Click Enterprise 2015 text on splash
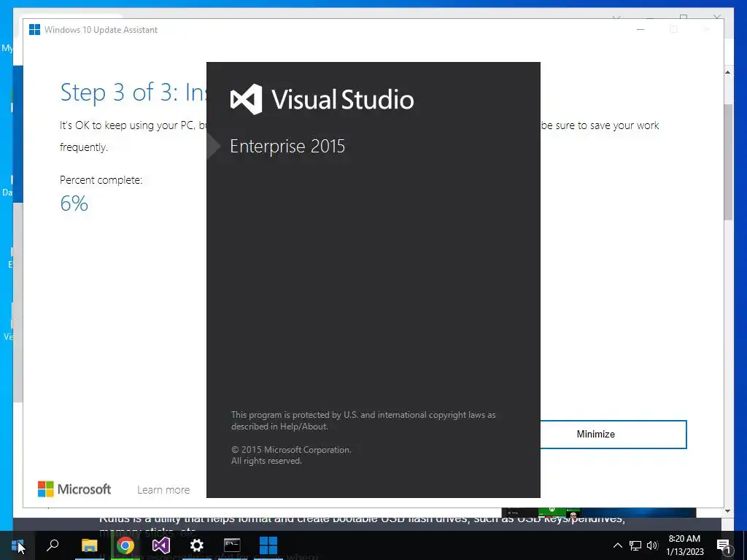The image size is (747, 560). [x=287, y=146]
